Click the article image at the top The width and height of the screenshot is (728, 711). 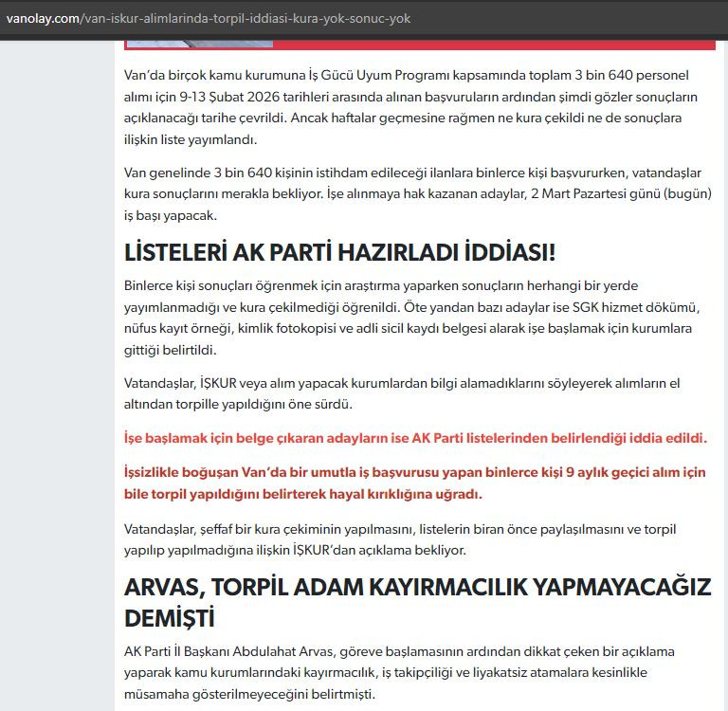click(x=199, y=43)
